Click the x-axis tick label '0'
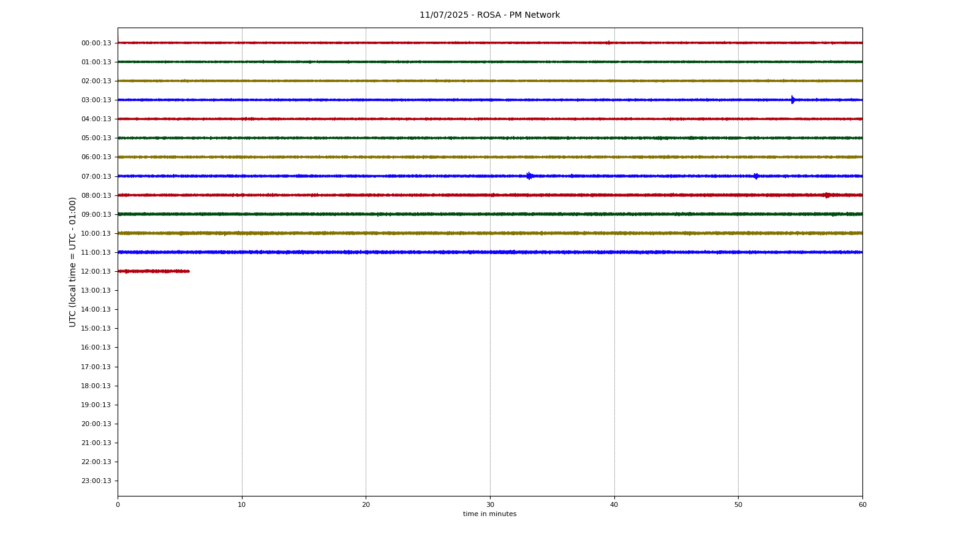 tap(118, 504)
